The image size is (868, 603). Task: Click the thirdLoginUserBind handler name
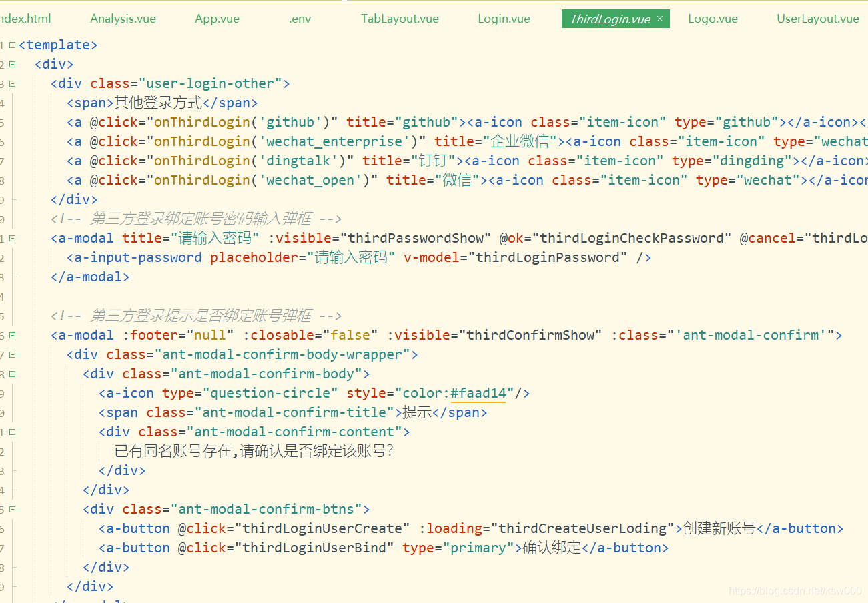[x=314, y=548]
